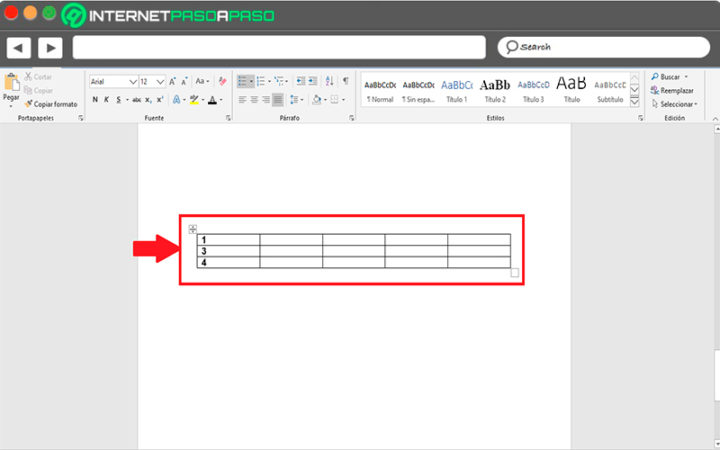Viewport: 720px width, 450px height.
Task: Toggle bold N formatting
Action: click(x=95, y=100)
